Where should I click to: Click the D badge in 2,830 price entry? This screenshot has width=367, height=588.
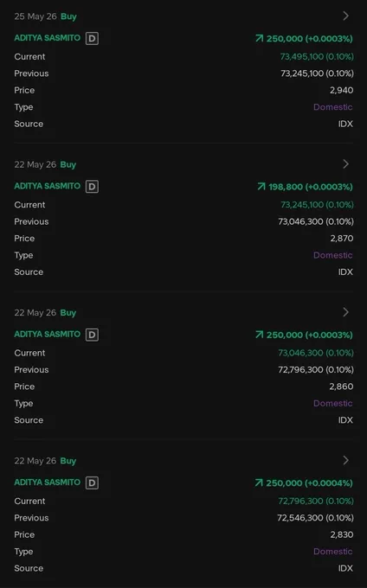92,483
